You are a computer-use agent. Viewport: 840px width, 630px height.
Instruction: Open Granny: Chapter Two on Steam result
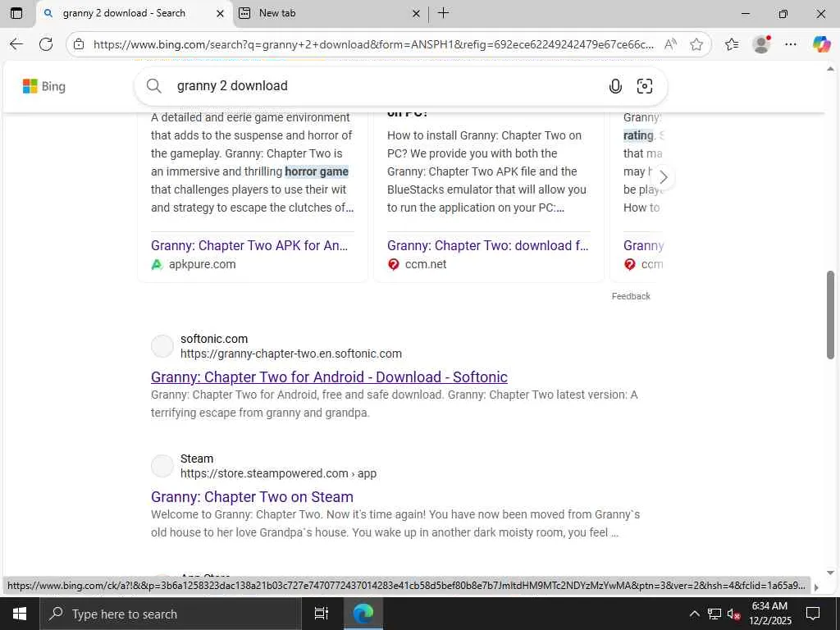tap(252, 496)
